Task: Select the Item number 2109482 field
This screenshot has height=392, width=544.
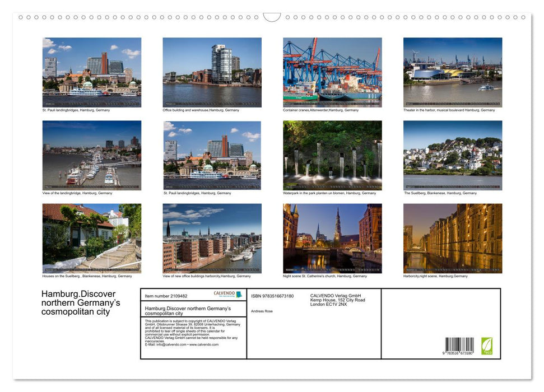Action: click(x=166, y=296)
